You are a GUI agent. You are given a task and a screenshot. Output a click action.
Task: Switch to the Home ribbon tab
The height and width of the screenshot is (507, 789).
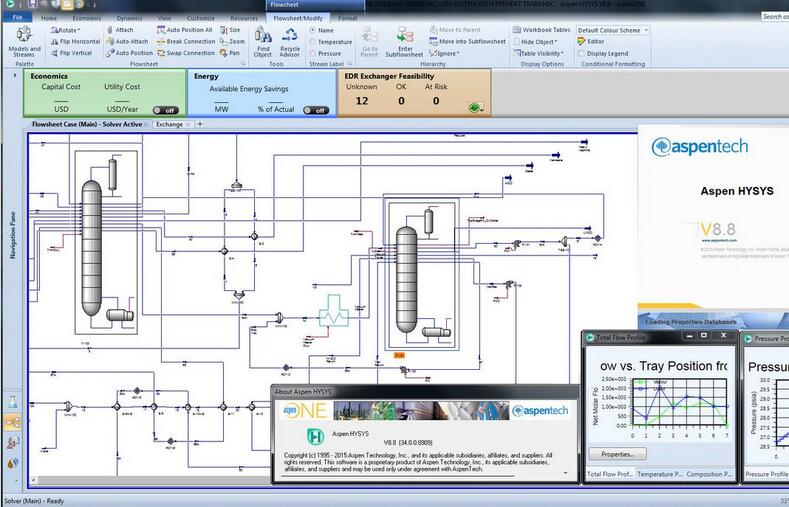click(x=49, y=18)
